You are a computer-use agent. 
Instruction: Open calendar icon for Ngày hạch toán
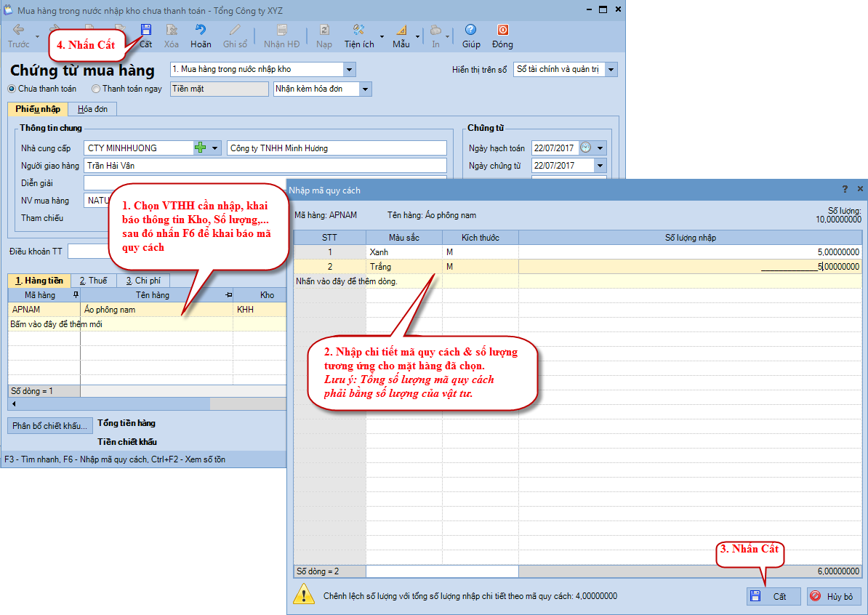585,148
